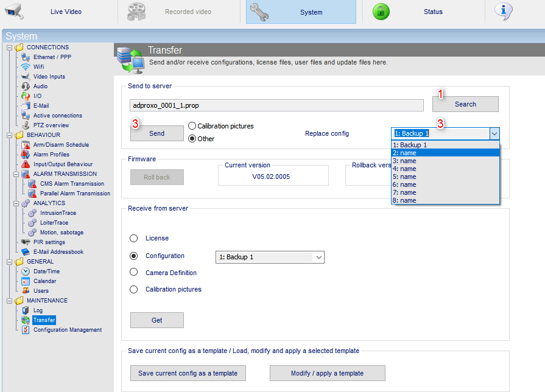Click the green padlock Status icon

point(381,12)
